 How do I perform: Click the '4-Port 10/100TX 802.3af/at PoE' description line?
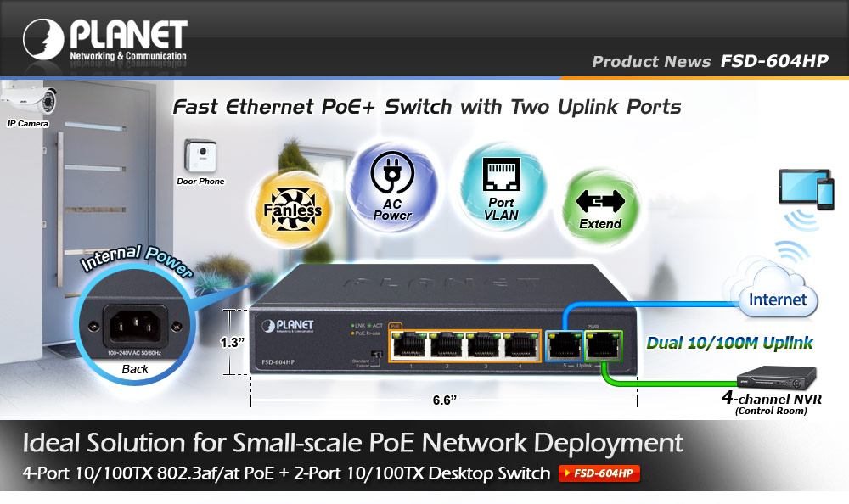pos(286,473)
